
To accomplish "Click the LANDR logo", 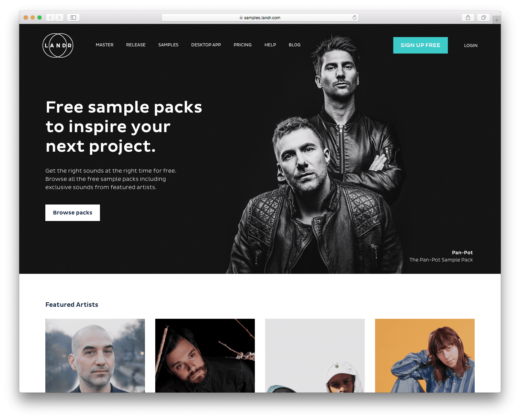I will pos(58,45).
